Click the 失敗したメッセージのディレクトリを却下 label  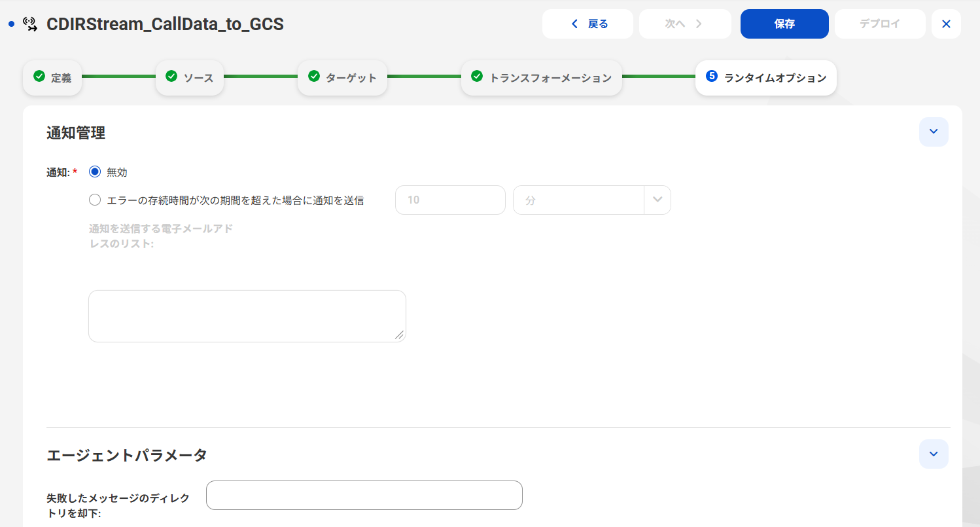click(x=118, y=505)
